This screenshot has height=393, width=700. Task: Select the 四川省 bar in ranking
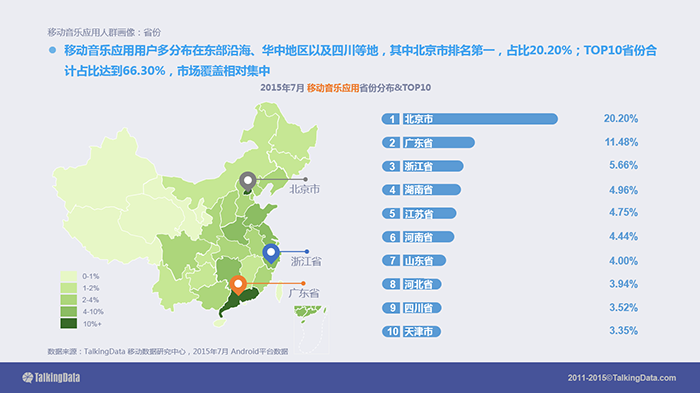click(422, 308)
